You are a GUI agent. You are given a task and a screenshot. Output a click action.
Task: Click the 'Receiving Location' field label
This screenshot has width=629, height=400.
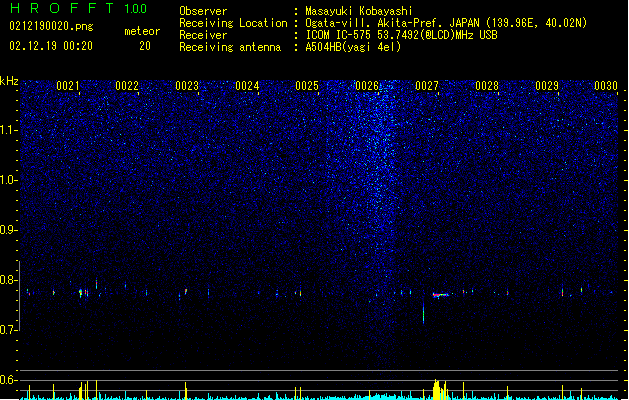(233, 23)
